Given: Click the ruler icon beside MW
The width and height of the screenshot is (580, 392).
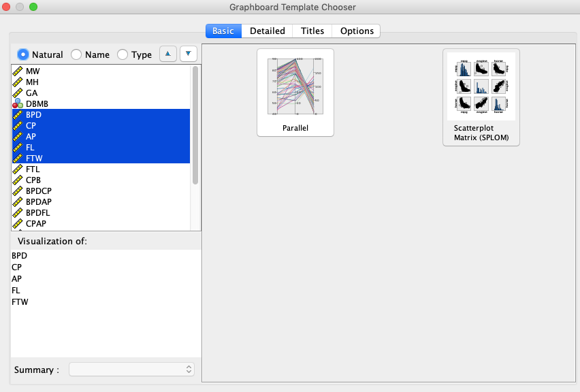Looking at the screenshot, I should point(18,71).
